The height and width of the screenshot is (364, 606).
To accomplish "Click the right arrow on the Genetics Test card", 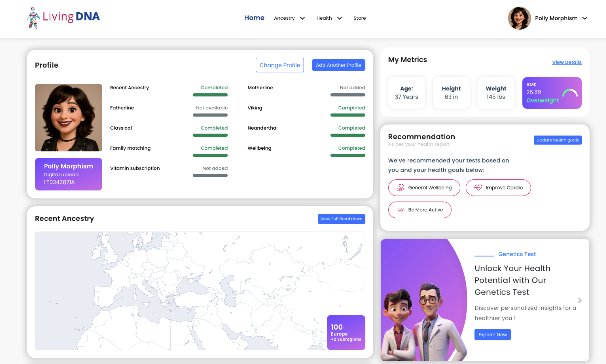I will (580, 300).
